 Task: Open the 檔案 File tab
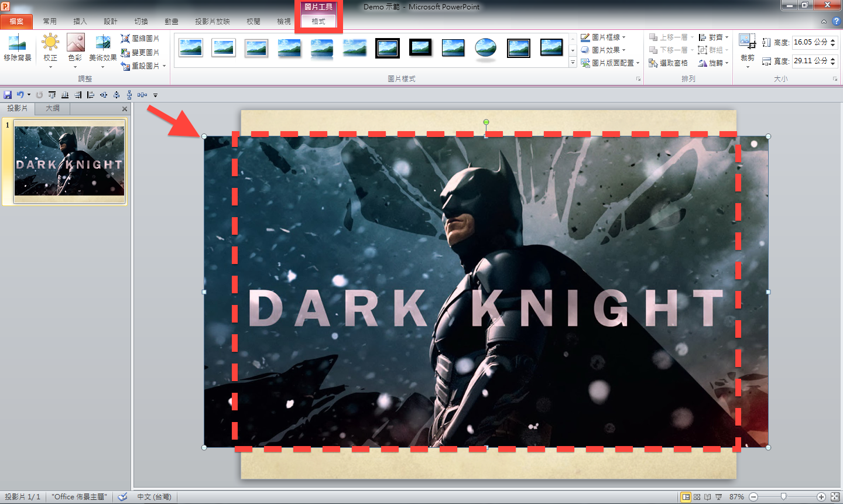(x=16, y=22)
